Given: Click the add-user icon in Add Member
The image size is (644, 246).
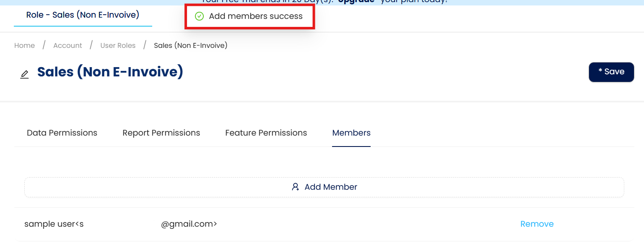Looking at the screenshot, I should (x=296, y=187).
